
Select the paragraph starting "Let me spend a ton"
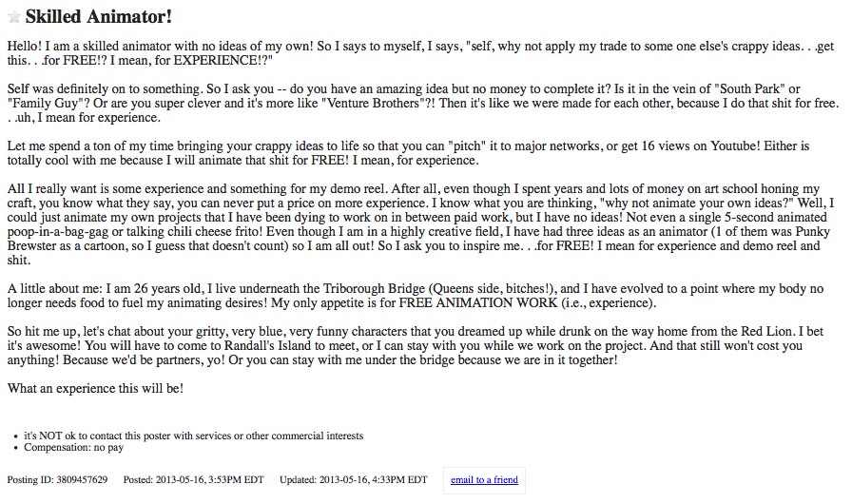(418, 154)
